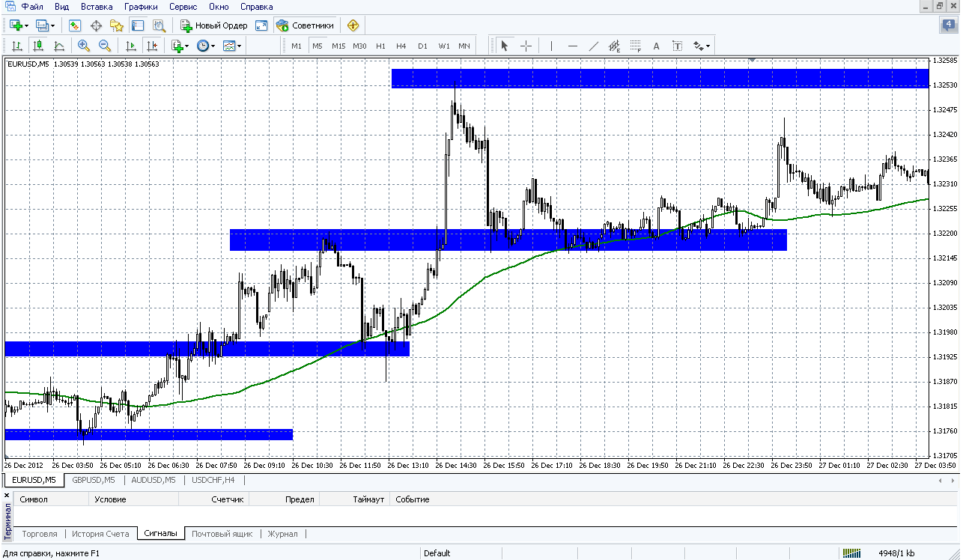Toggle chart shift from right border
The width and height of the screenshot is (963, 560).
pyautogui.click(x=152, y=46)
